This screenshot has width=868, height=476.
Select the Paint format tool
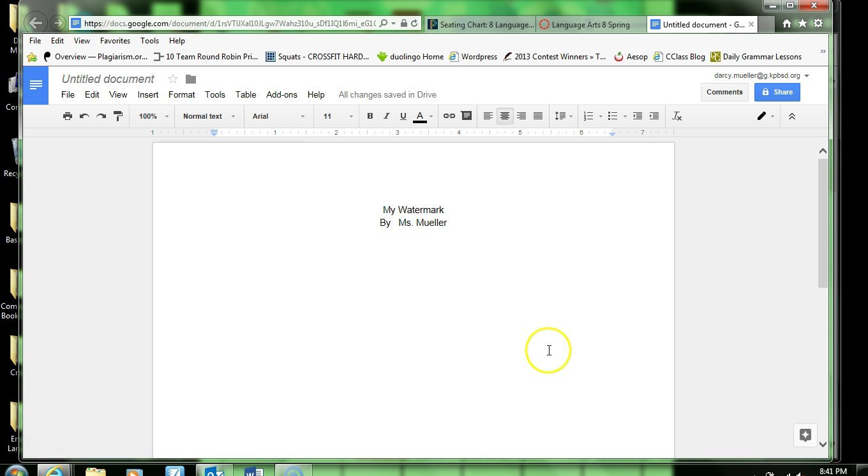(x=118, y=116)
